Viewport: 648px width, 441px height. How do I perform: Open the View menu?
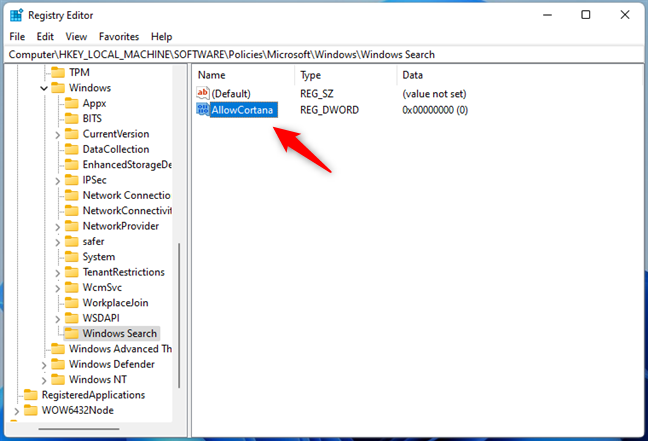pyautogui.click(x=76, y=36)
